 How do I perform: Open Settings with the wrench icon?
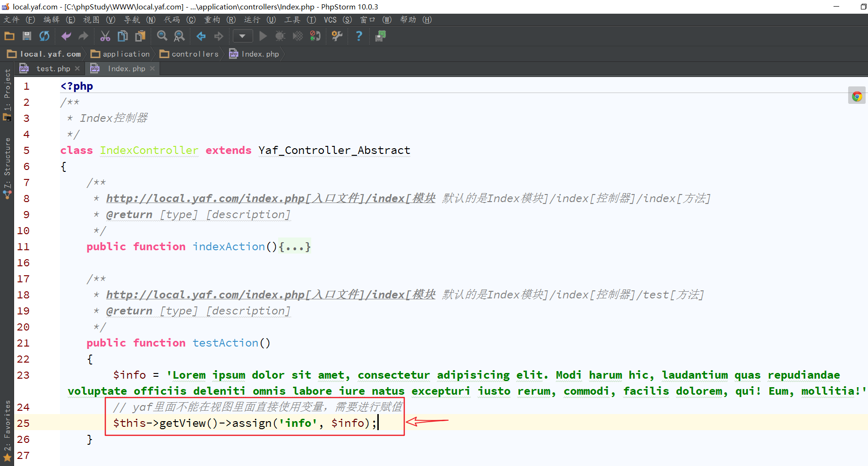click(337, 36)
